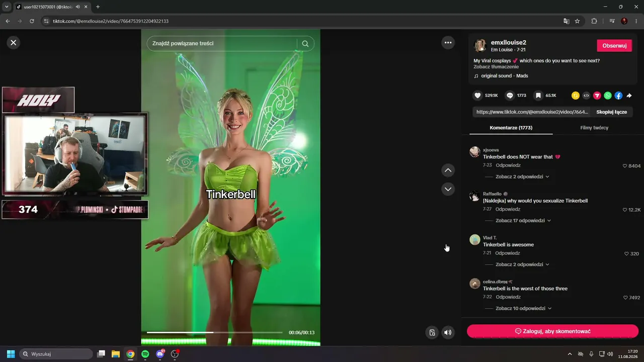Screen dimensions: 644x362
Task: View site information icon in address bar
Action: click(x=46, y=21)
